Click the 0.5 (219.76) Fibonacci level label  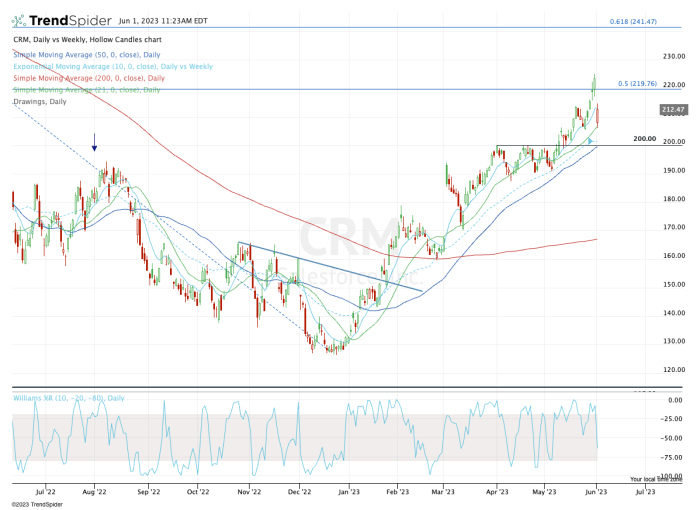point(637,83)
